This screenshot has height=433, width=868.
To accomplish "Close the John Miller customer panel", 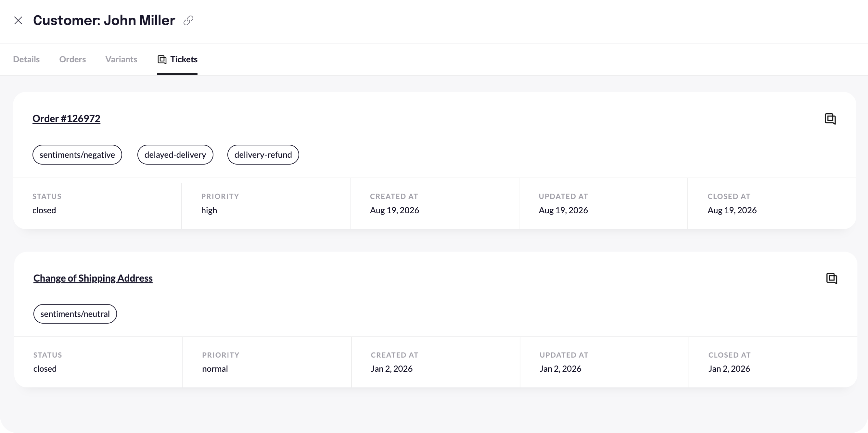I will (18, 20).
